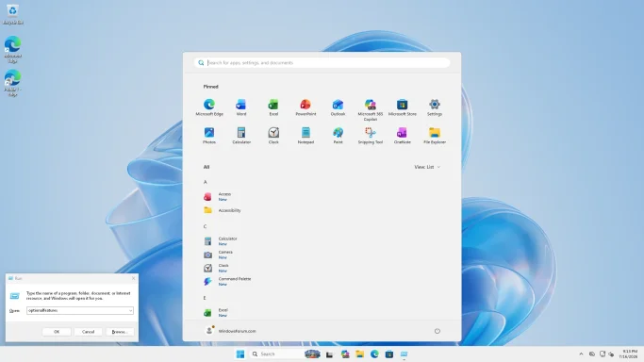Screen dimensions: 644x362
Task: Click Browse in the Run dialog
Action: coord(120,332)
